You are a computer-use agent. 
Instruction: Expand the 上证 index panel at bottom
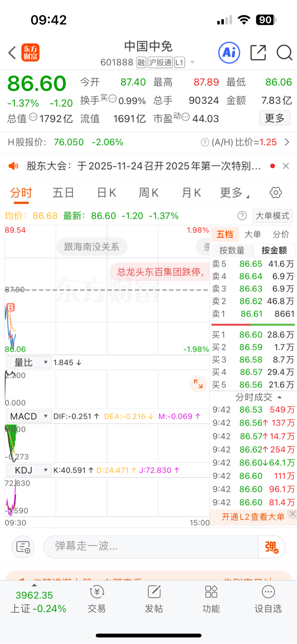pyautogui.click(x=38, y=600)
